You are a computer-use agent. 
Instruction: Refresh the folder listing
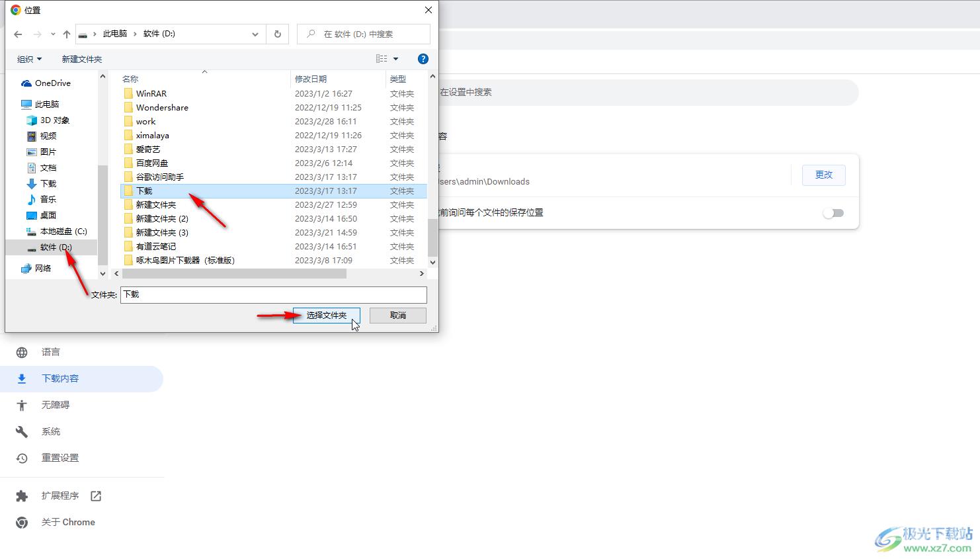coord(278,34)
